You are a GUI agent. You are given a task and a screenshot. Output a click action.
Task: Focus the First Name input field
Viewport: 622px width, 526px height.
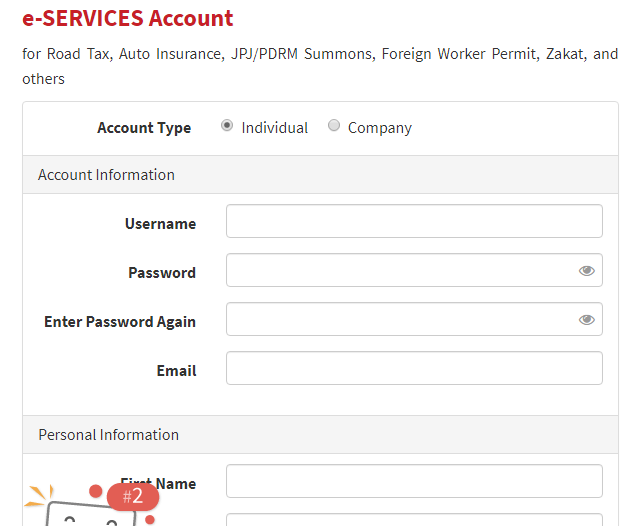[414, 481]
